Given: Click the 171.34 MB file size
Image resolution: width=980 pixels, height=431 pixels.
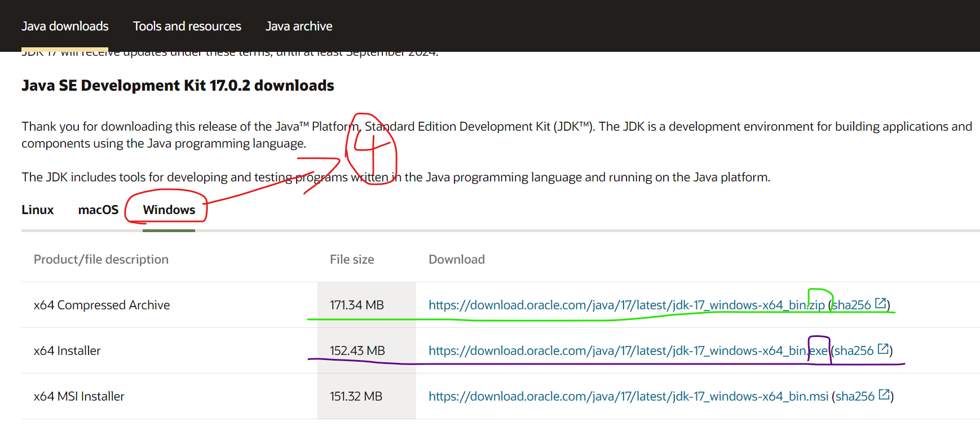Looking at the screenshot, I should (357, 305).
